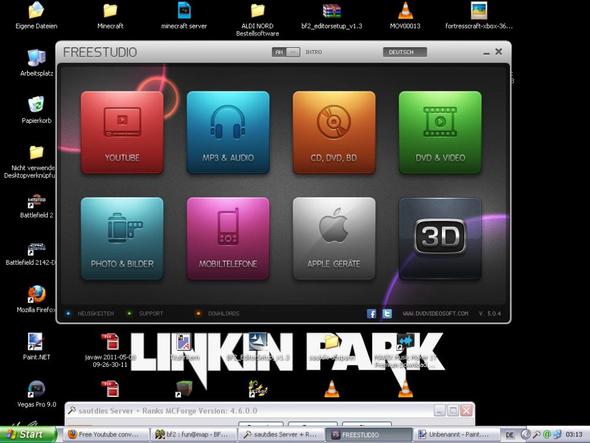The width and height of the screenshot is (590, 443).
Task: Switch to FREESTUDIO taskbar item
Action: pos(369,435)
